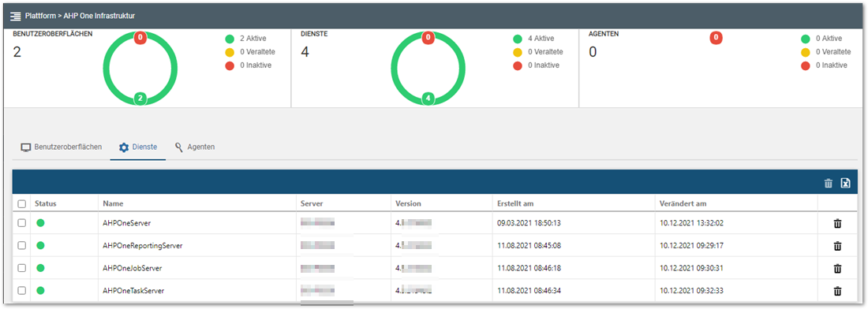Screen dimensions: 868x309
Task: Click green 2 badge on Benutzeroberflächen ring
Action: point(140,99)
